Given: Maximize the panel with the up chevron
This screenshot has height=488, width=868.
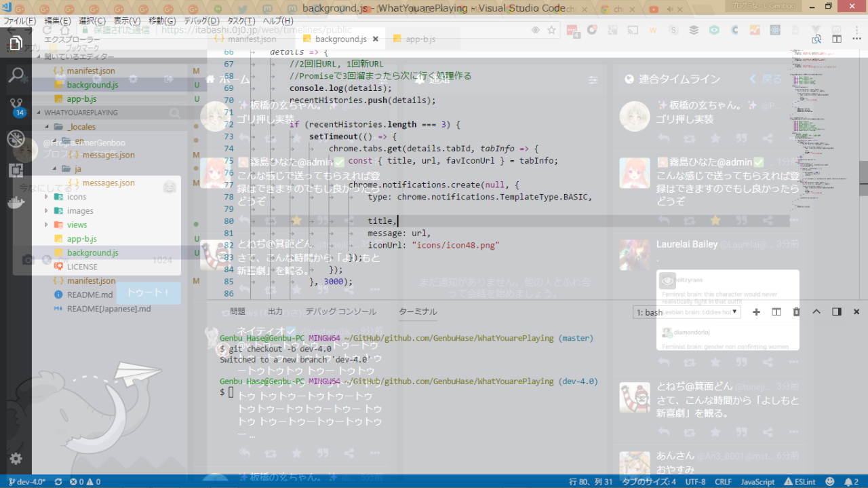Looking at the screenshot, I should 816,312.
